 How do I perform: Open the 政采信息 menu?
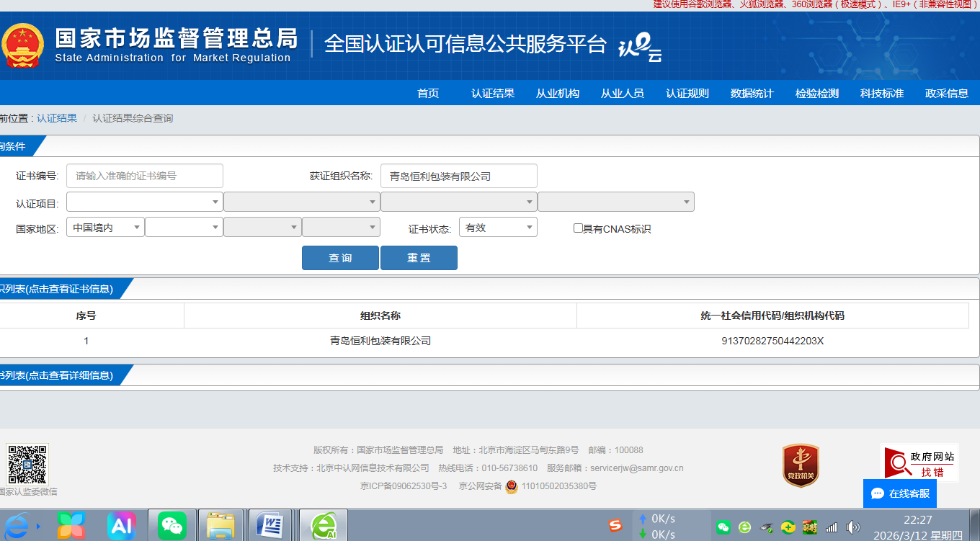[947, 93]
